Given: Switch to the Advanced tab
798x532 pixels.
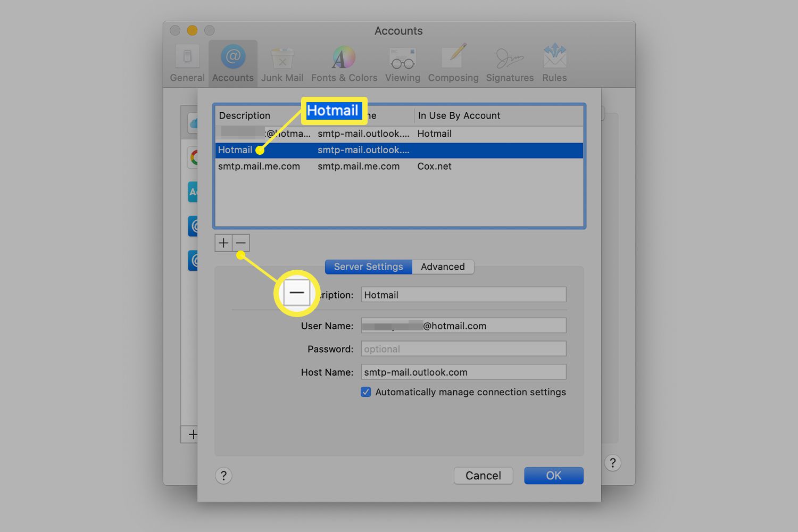Looking at the screenshot, I should [x=443, y=267].
